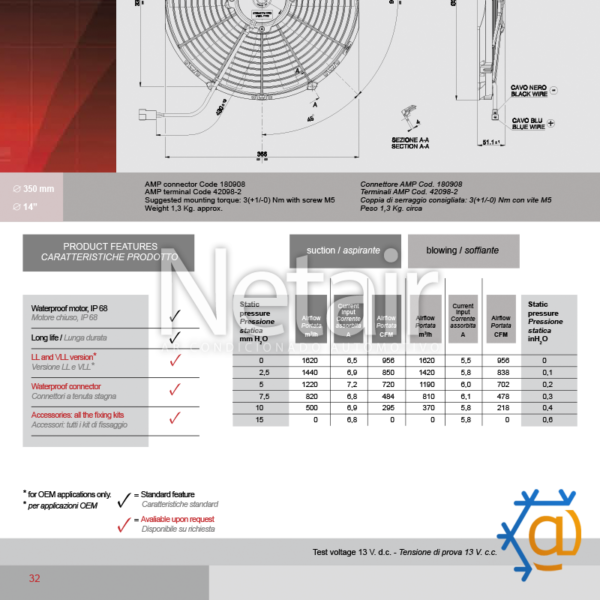Click check mark beside LL and VLL version
This screenshot has height=600, width=600.
click(174, 361)
